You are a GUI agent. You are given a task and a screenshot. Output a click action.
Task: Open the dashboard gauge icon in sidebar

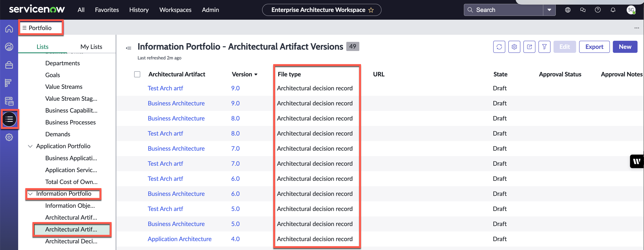pyautogui.click(x=9, y=47)
